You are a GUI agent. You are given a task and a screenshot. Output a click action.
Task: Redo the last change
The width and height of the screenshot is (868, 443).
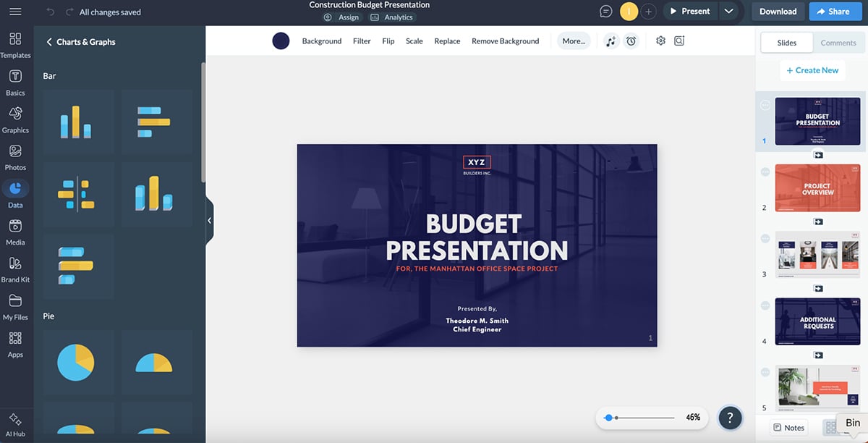point(69,12)
